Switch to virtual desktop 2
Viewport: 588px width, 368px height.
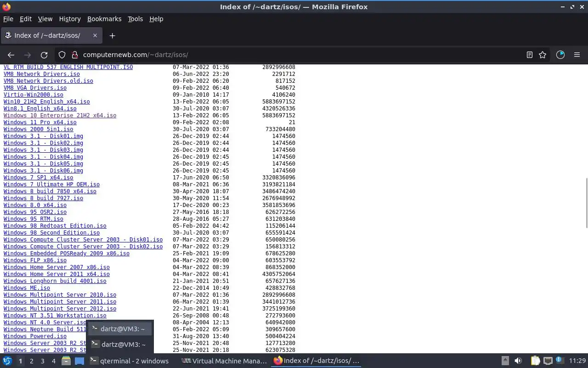(x=31, y=361)
